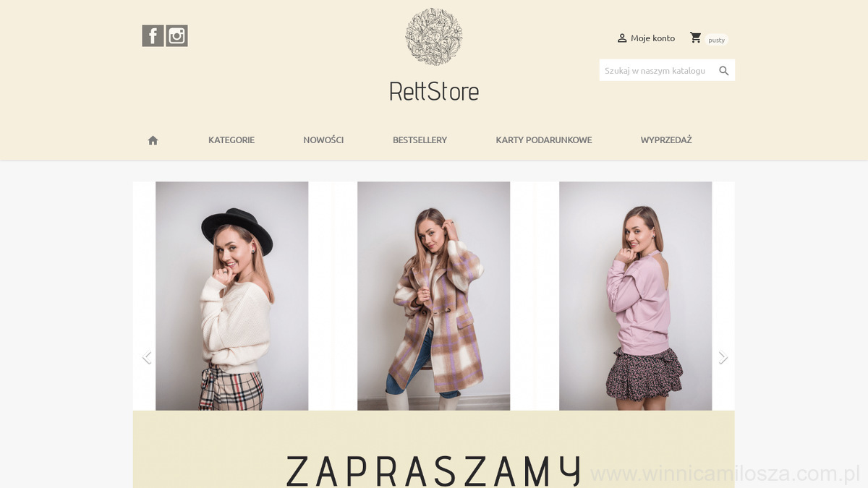Go to WYPRZEDAŻ section
Screen dimensions: 868x488
coord(666,140)
